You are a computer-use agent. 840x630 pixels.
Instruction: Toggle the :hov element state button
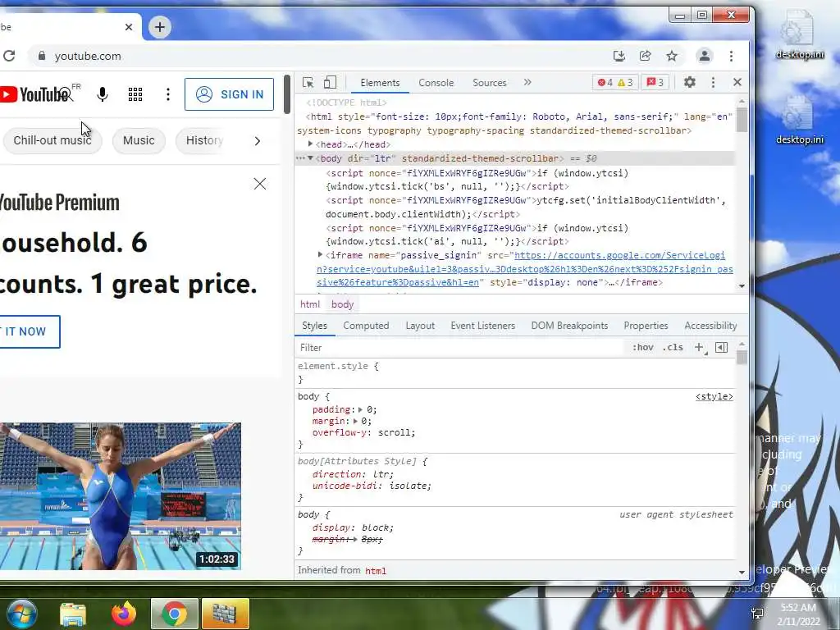pos(642,347)
